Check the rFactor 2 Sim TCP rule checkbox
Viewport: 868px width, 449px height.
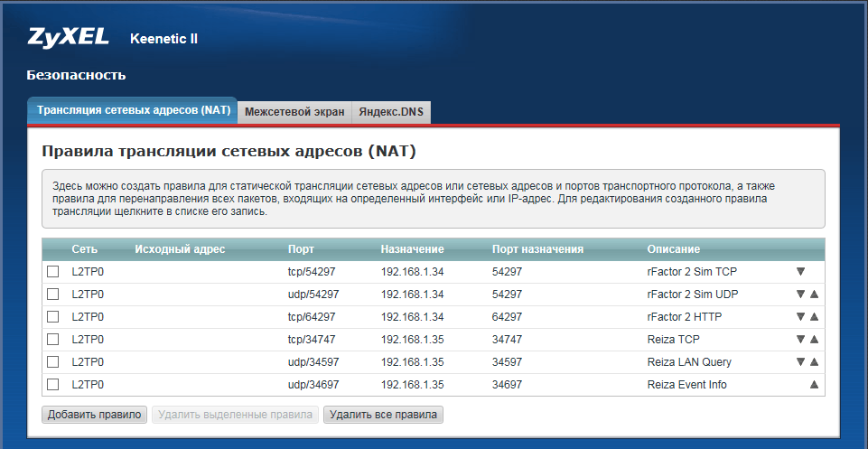pyautogui.click(x=53, y=271)
